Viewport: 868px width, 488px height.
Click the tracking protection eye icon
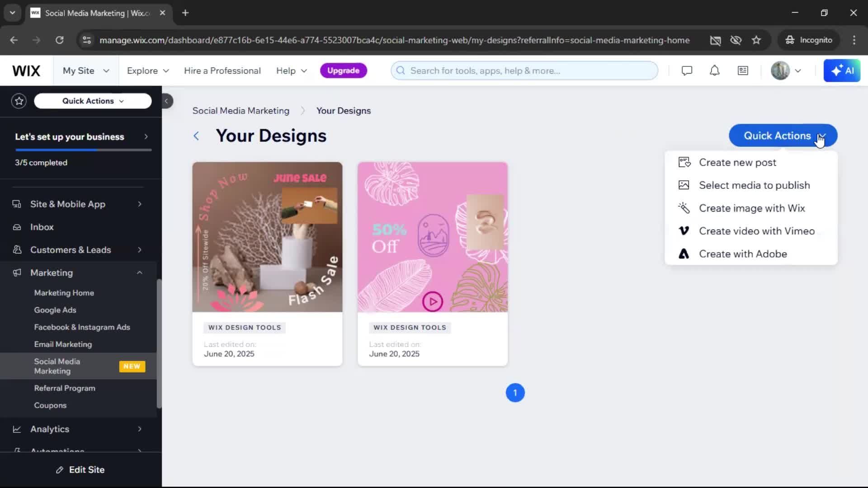(736, 40)
